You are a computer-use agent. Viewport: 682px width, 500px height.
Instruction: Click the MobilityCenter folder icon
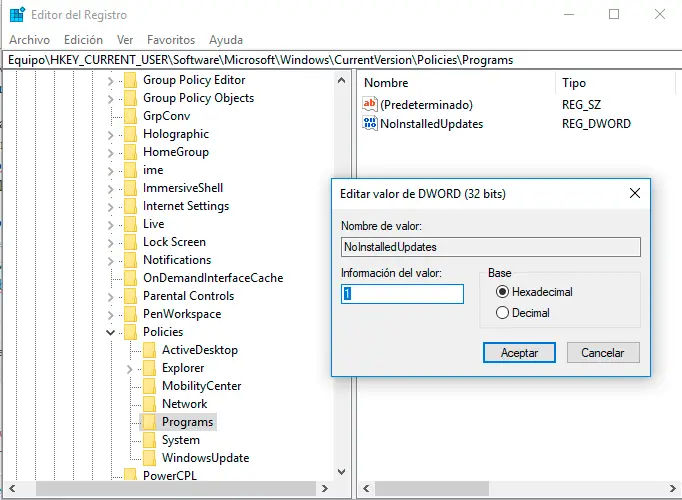150,386
